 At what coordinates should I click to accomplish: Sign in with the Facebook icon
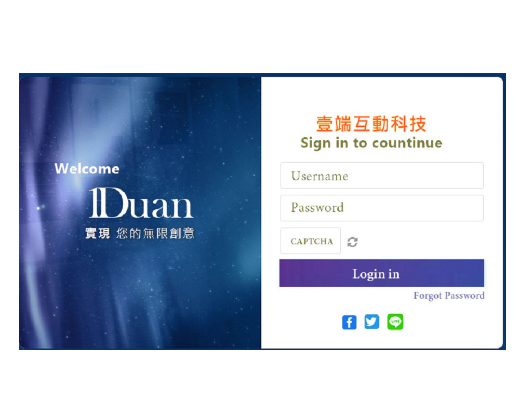tap(349, 322)
